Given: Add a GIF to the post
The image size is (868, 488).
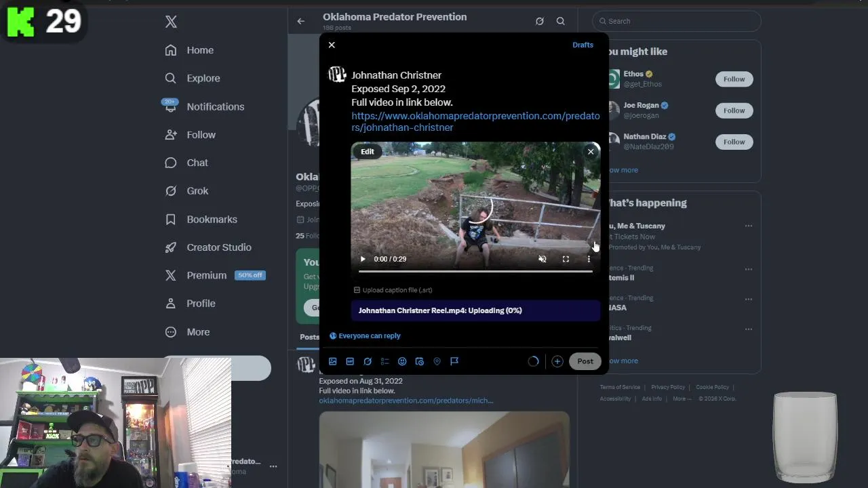Looking at the screenshot, I should (x=350, y=361).
